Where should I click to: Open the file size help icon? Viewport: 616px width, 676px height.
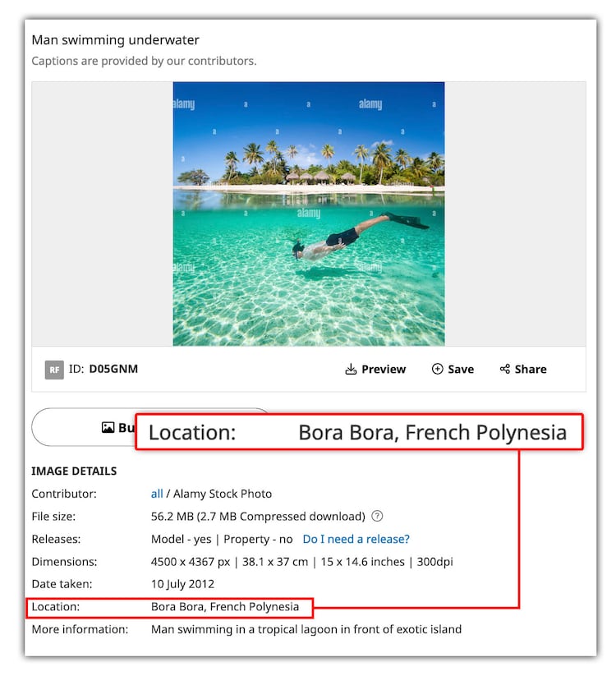click(377, 517)
